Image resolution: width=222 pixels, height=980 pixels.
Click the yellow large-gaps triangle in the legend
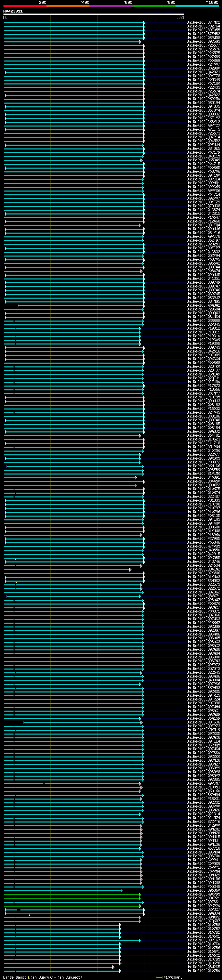pos(28,977)
